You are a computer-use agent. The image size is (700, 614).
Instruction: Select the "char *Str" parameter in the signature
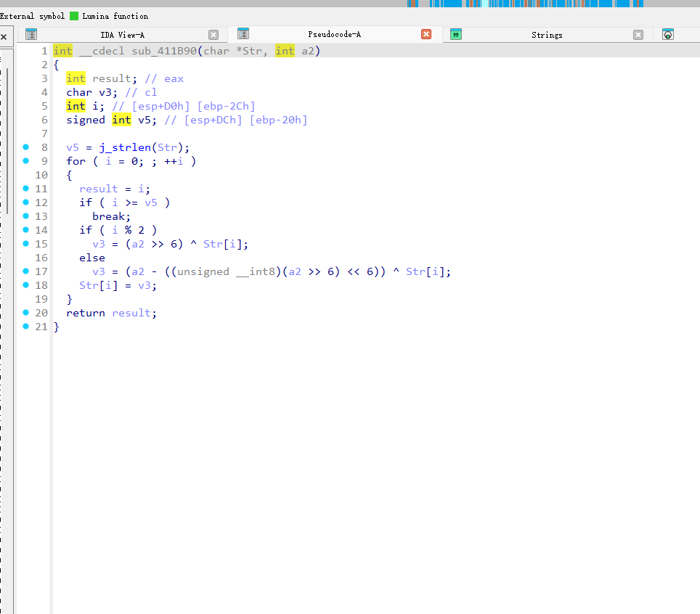(232, 51)
